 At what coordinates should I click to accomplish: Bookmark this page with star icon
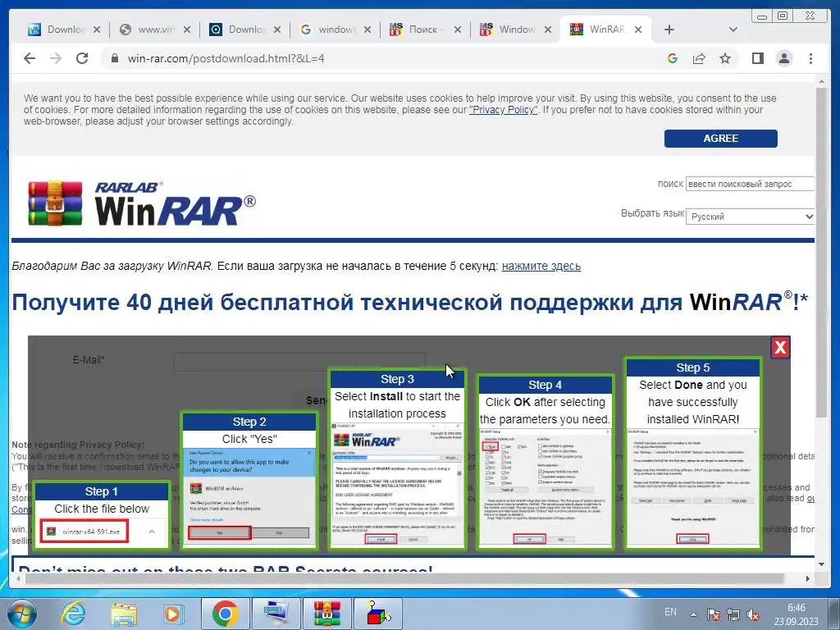click(x=725, y=58)
